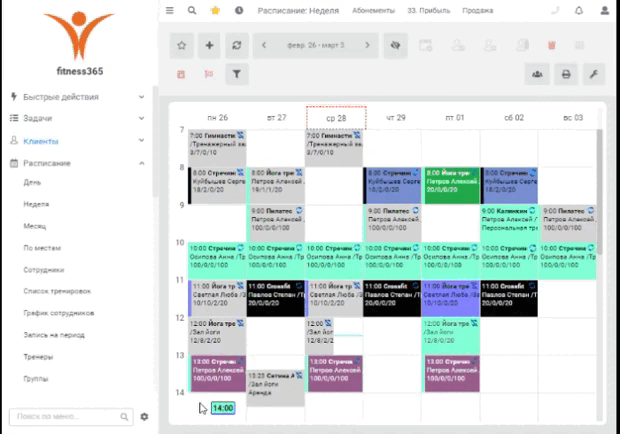Go to previous week arrow
This screenshot has height=434, width=620.
pos(264,45)
